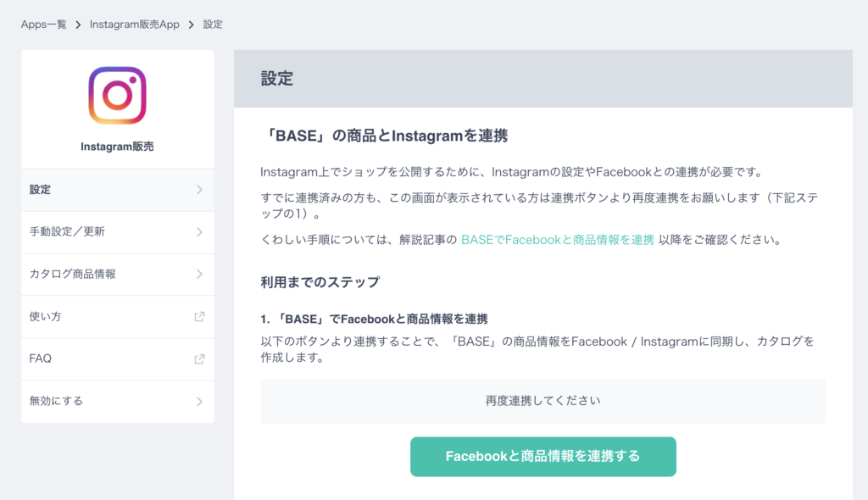The height and width of the screenshot is (500, 868).
Task: Click the Instagram logo icon
Action: point(117,96)
